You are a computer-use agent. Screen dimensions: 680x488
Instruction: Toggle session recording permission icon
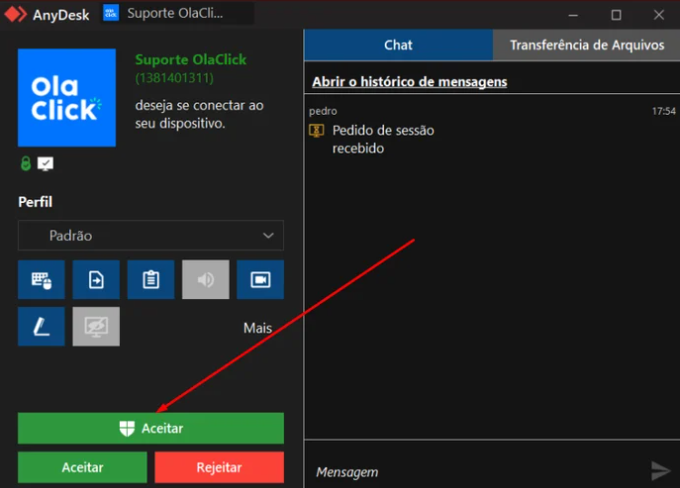(260, 279)
